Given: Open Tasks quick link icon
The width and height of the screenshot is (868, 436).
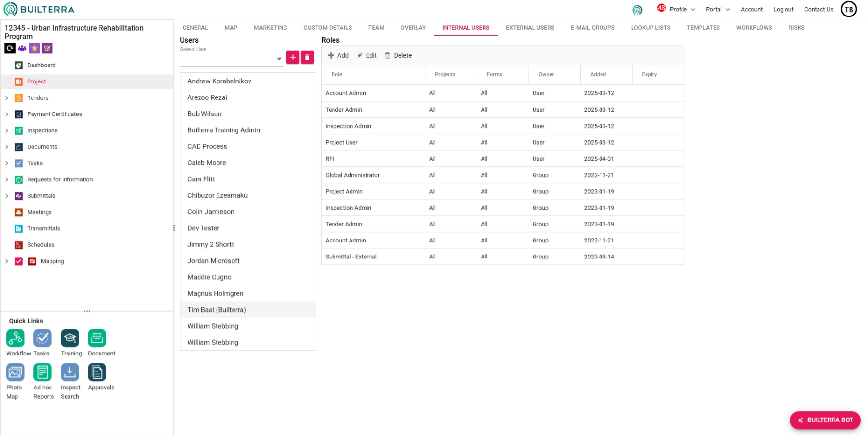Looking at the screenshot, I should (x=43, y=338).
